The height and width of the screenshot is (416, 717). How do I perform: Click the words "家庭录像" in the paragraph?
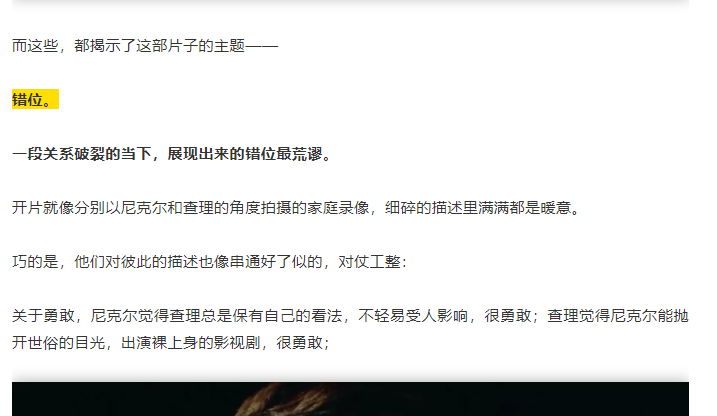click(338, 208)
